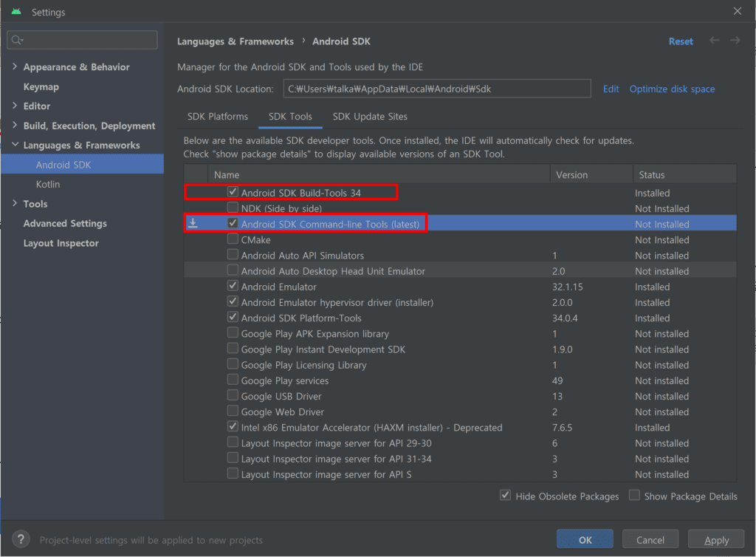Click version 1.9.0 of Instant Development SDK
This screenshot has height=557, width=756.
point(562,349)
